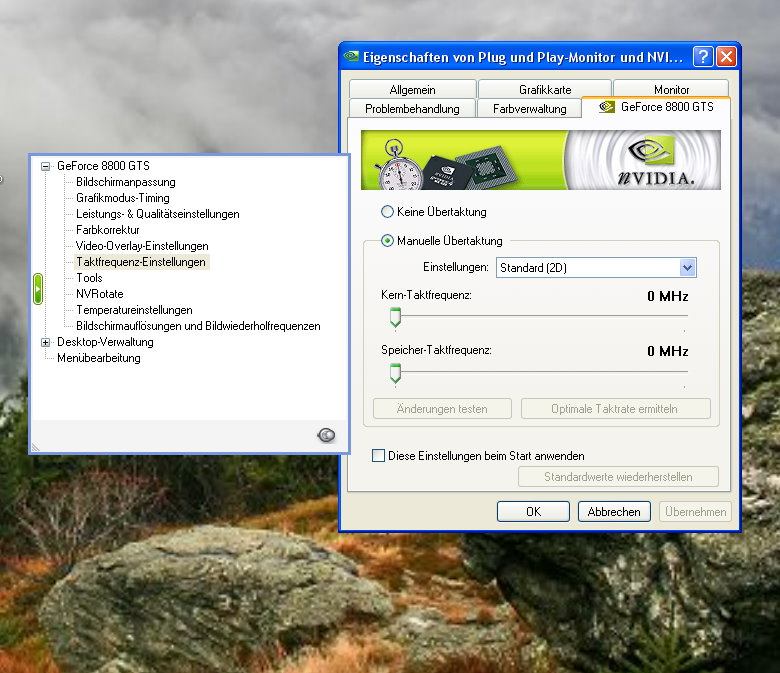Click the help question mark button in title bar
The height and width of the screenshot is (673, 780).
(703, 57)
